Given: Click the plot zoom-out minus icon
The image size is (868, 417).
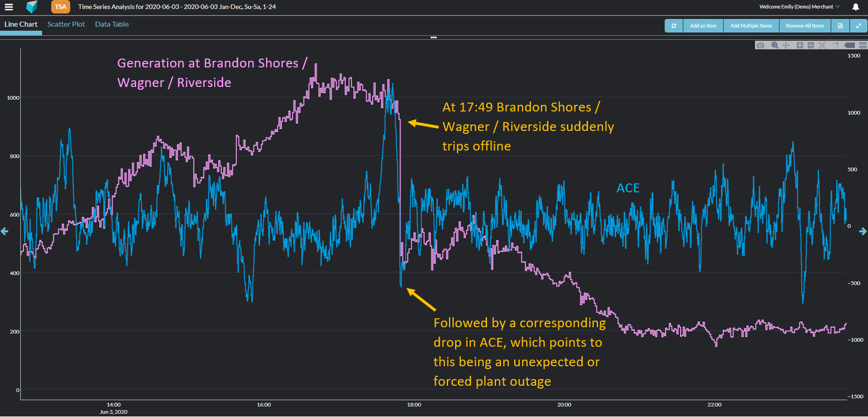Looking at the screenshot, I should coord(811,45).
